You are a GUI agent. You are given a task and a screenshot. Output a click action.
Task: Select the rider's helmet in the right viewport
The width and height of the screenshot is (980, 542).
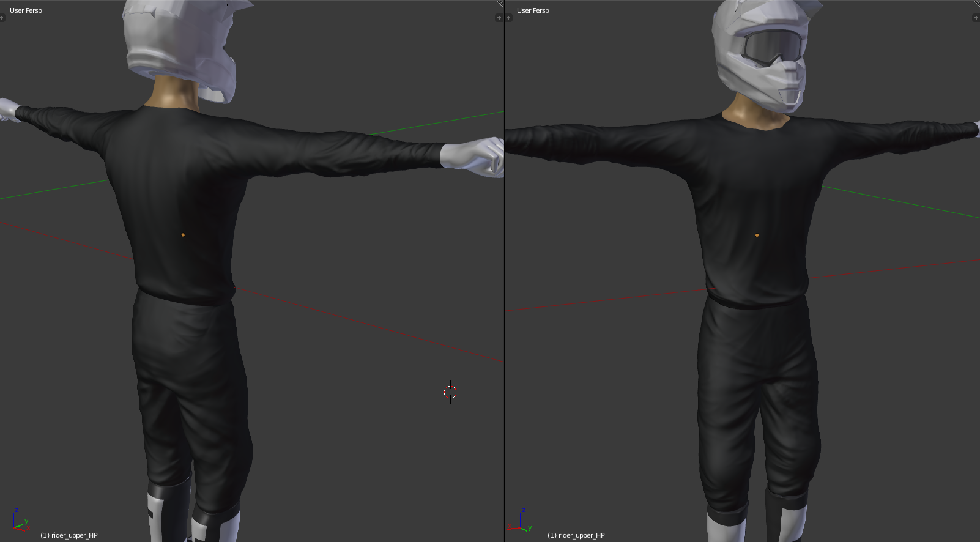760,55
